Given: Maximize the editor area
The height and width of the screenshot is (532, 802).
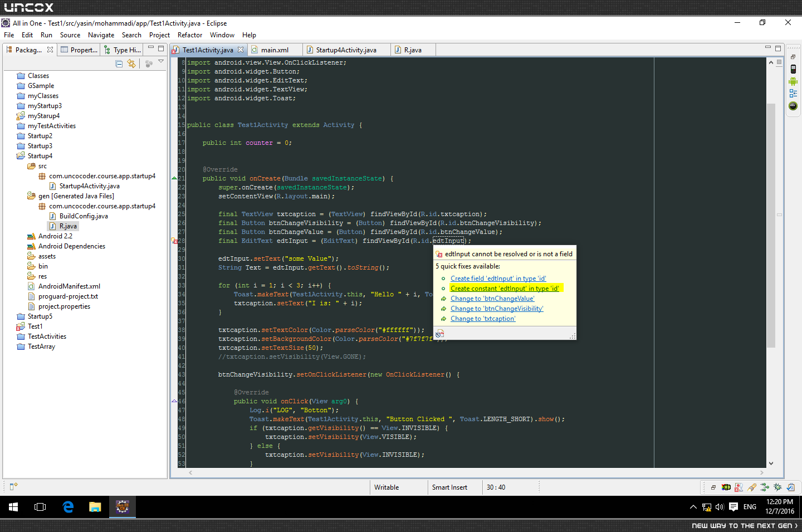Looking at the screenshot, I should (x=778, y=48).
